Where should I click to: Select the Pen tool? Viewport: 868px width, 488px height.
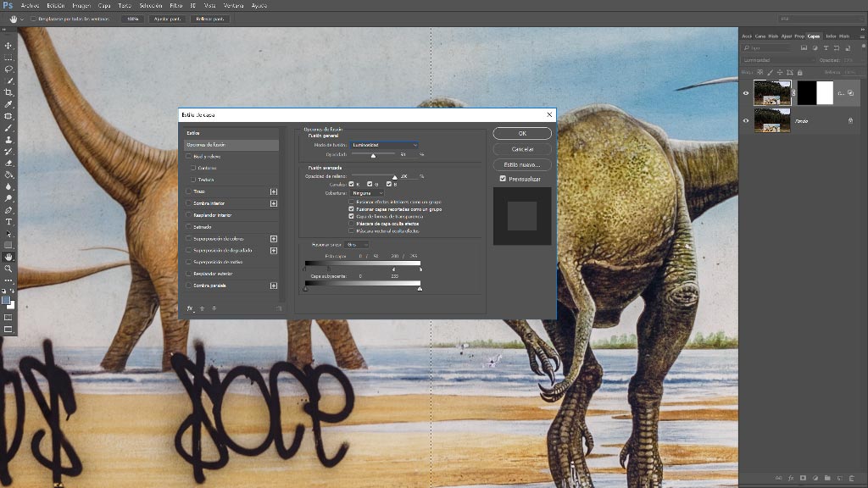8,210
